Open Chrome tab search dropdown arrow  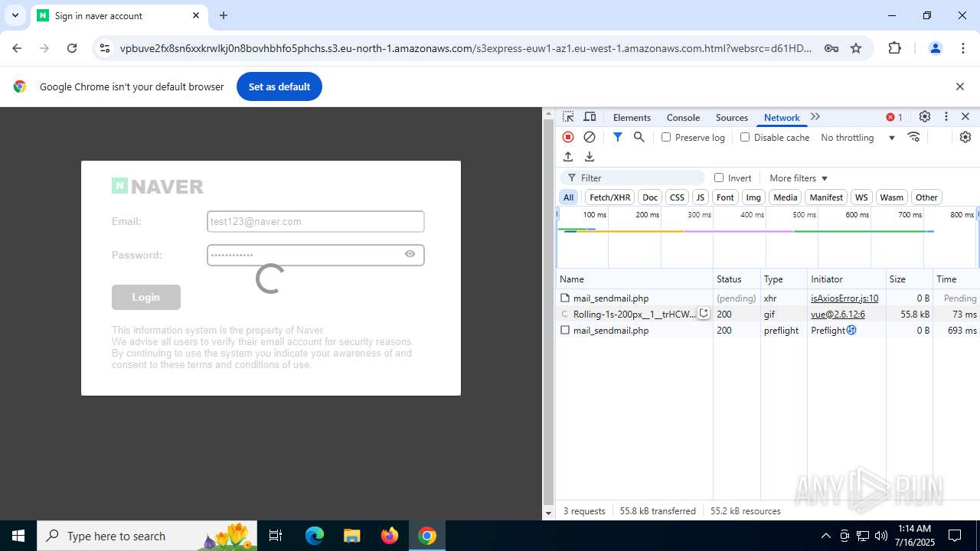15,15
